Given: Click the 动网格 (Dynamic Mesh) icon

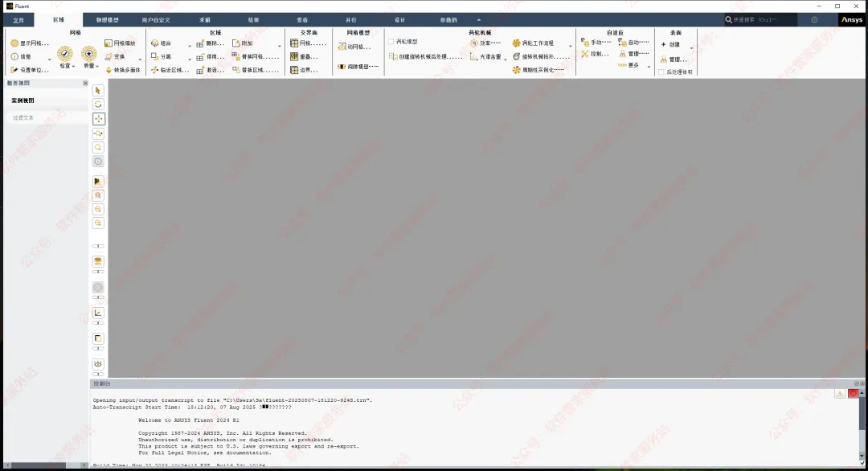Looking at the screenshot, I should point(342,47).
